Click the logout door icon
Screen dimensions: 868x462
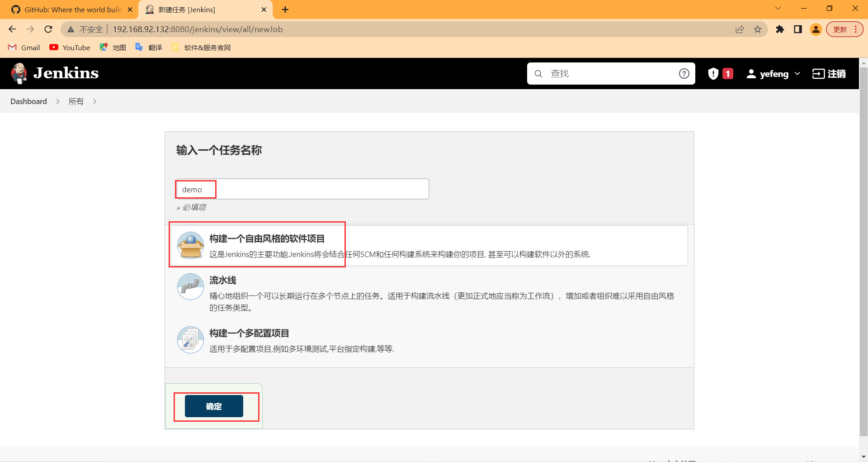[x=818, y=73]
